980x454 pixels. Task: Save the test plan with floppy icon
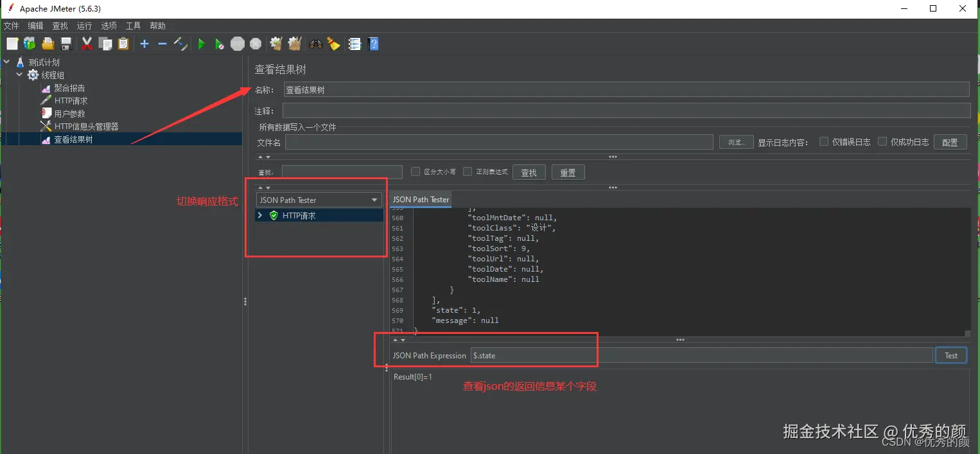[x=66, y=44]
